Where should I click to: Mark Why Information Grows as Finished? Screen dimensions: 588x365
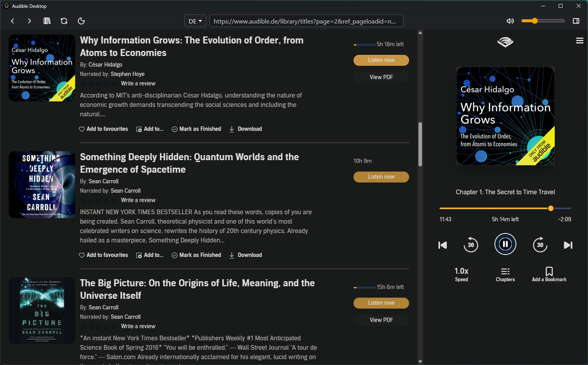pos(196,129)
